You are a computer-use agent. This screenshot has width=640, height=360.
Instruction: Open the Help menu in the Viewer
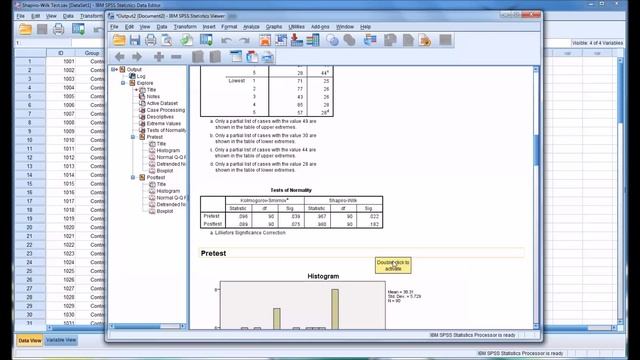pos(365,27)
